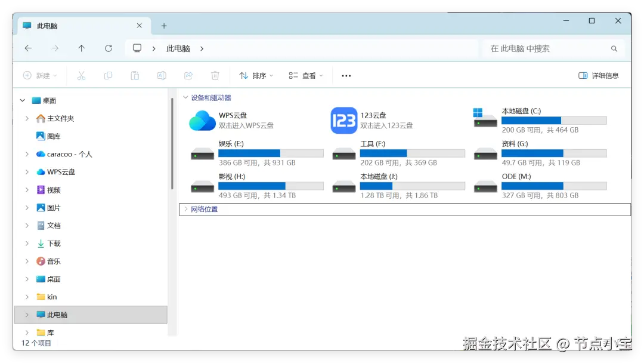Viewport: 644px width, 363px height.
Task: Click the Cut icon in the toolbar
Action: click(81, 75)
